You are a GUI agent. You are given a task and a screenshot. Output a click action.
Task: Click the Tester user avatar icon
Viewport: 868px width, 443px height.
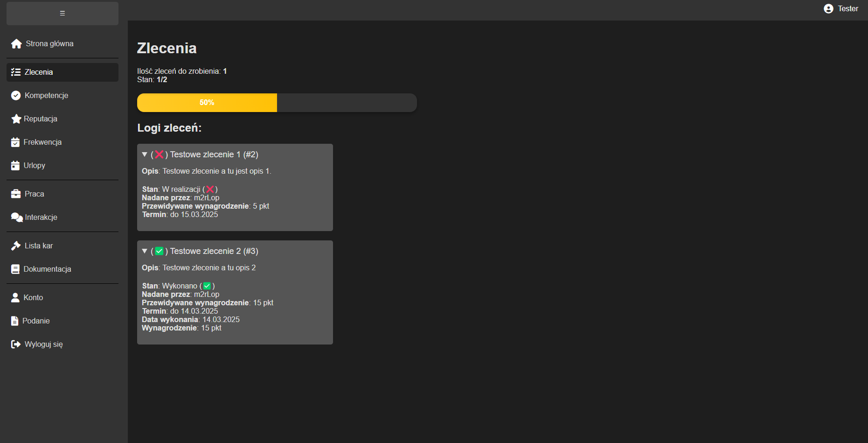[x=828, y=9]
